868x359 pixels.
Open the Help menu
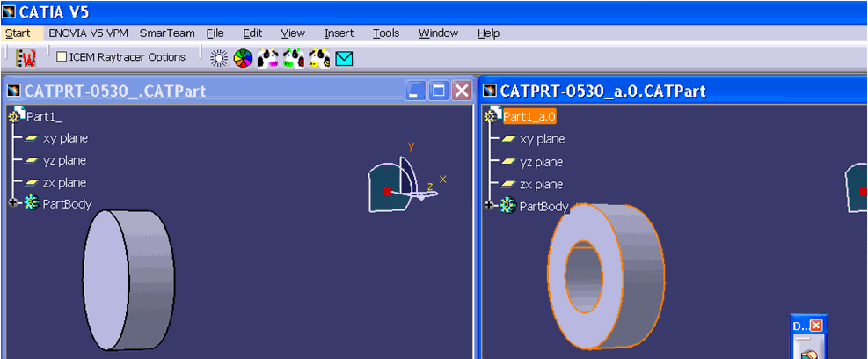488,33
